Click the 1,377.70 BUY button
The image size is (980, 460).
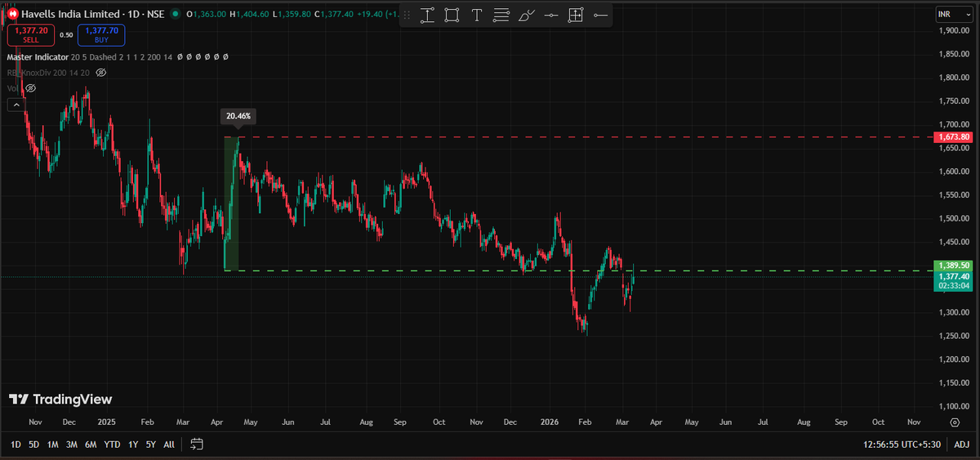[x=101, y=34]
